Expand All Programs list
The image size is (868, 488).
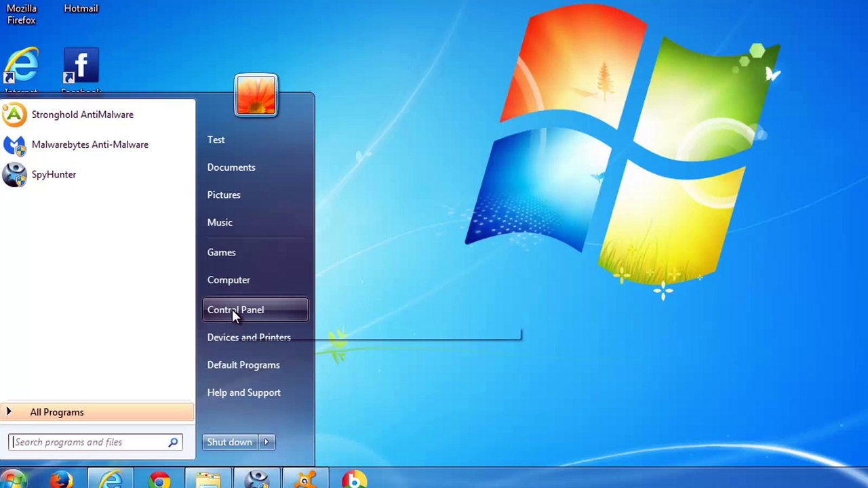[98, 412]
